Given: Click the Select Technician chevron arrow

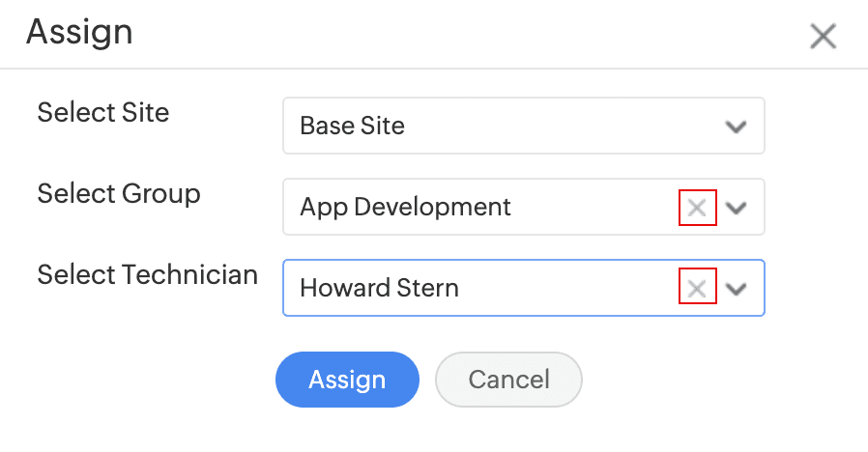Looking at the screenshot, I should pos(737,289).
